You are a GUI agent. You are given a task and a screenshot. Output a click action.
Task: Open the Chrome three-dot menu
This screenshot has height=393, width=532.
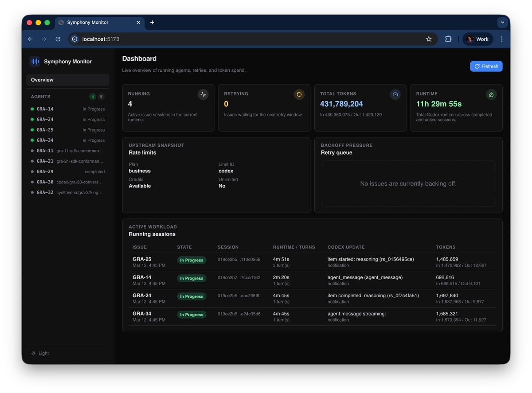(x=502, y=39)
